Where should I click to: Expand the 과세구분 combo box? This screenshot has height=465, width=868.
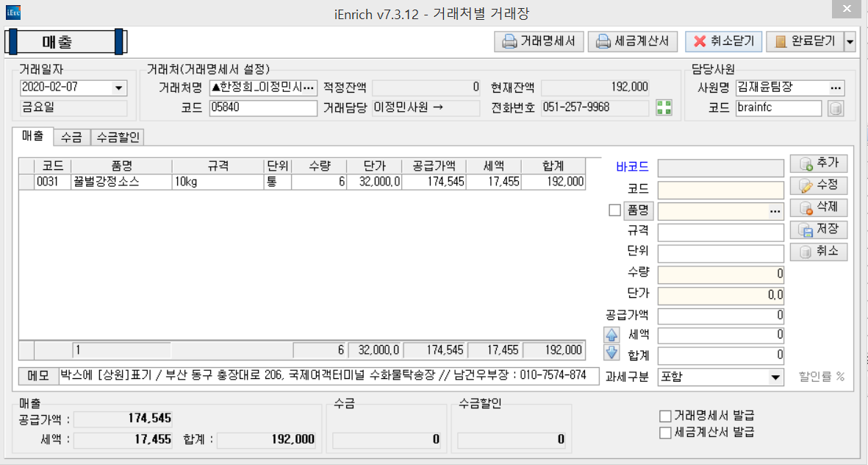coord(775,377)
